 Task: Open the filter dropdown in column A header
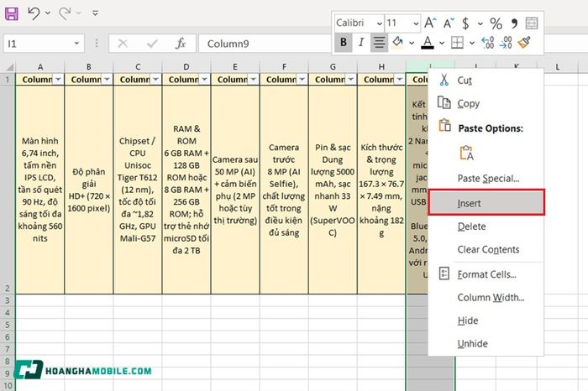tap(58, 80)
